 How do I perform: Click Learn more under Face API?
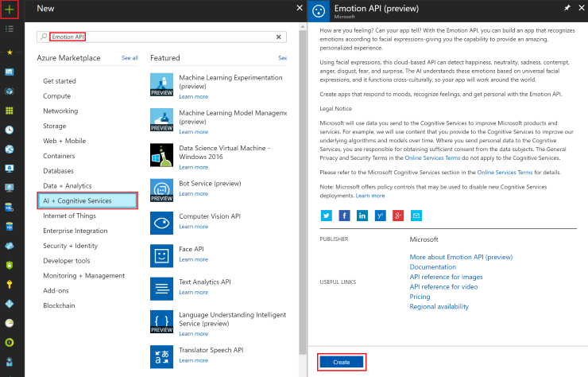coord(194,259)
